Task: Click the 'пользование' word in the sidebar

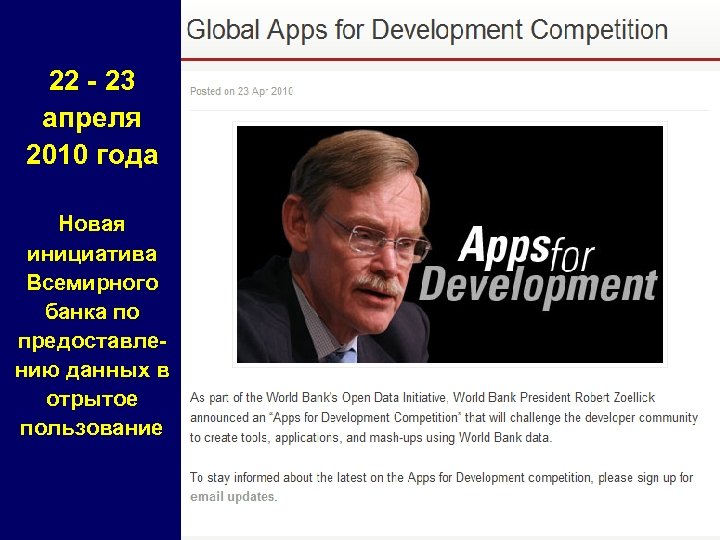Action: pos(91,428)
